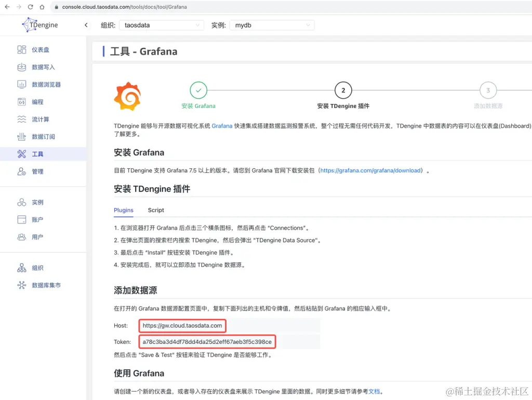Viewport: 532px width, 400px height.
Task: Open the 数据库集市 sidebar icon
Action: 44,285
